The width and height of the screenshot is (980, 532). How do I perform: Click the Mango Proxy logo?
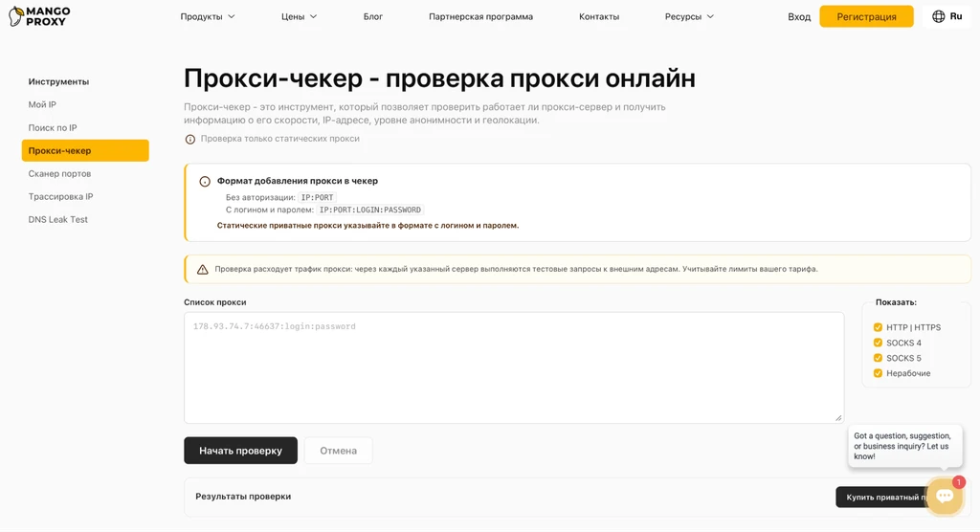[x=39, y=16]
